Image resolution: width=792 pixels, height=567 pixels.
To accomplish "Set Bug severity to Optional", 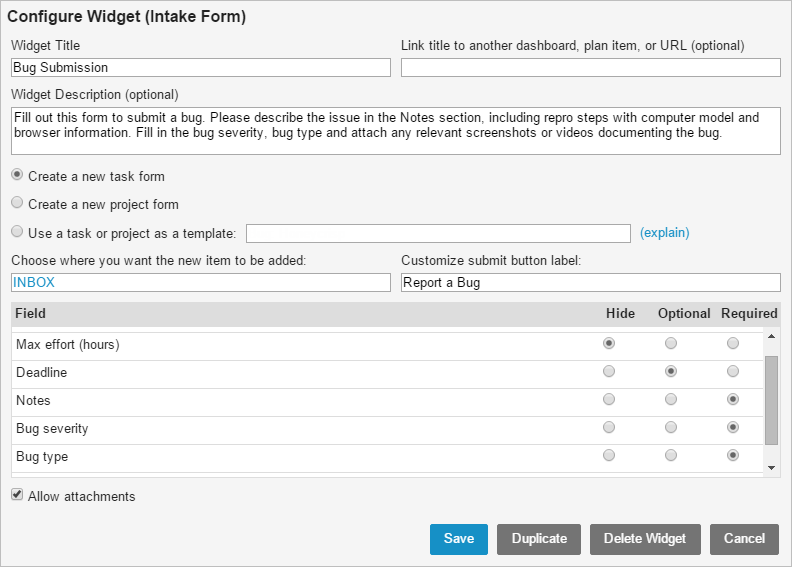I will tap(671, 427).
